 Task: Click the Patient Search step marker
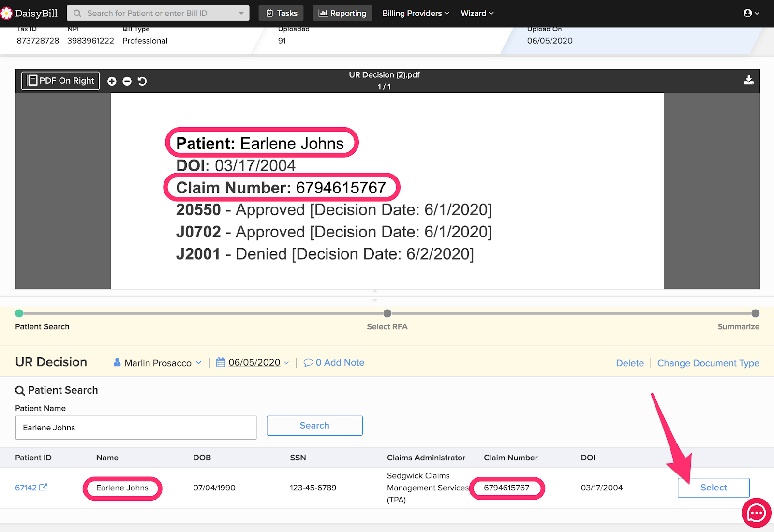click(x=19, y=313)
